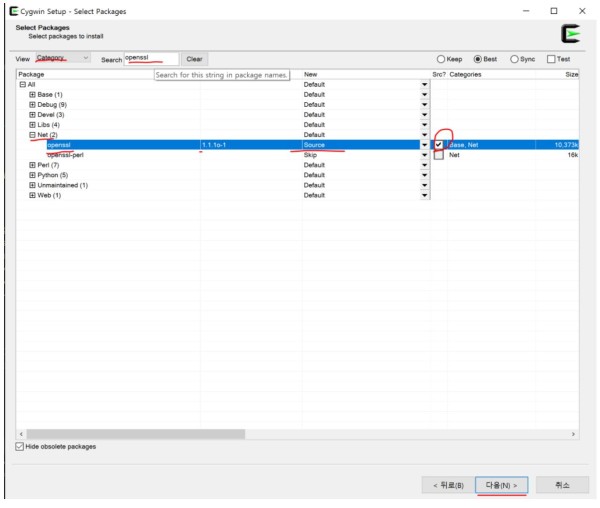Expand the Web (1) category

(x=33, y=195)
